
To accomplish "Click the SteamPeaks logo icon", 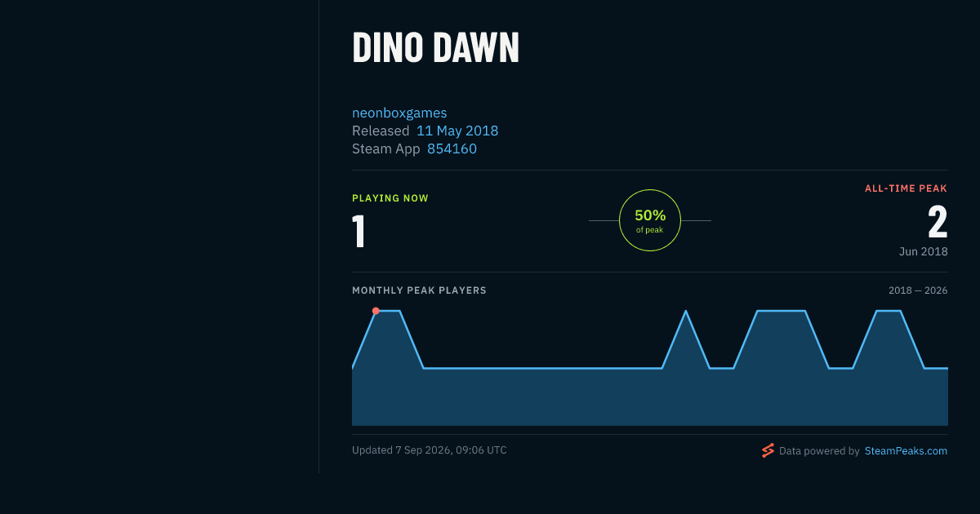I will 768,450.
